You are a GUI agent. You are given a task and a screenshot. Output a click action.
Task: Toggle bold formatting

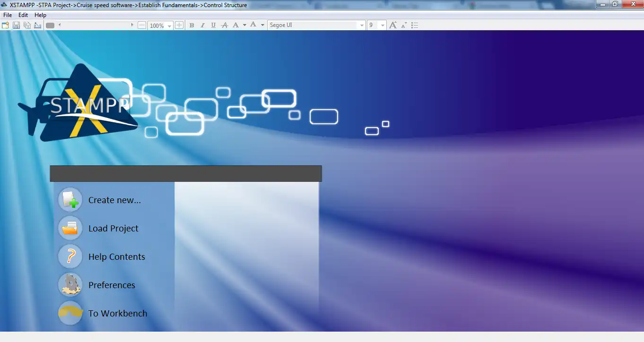click(x=191, y=25)
